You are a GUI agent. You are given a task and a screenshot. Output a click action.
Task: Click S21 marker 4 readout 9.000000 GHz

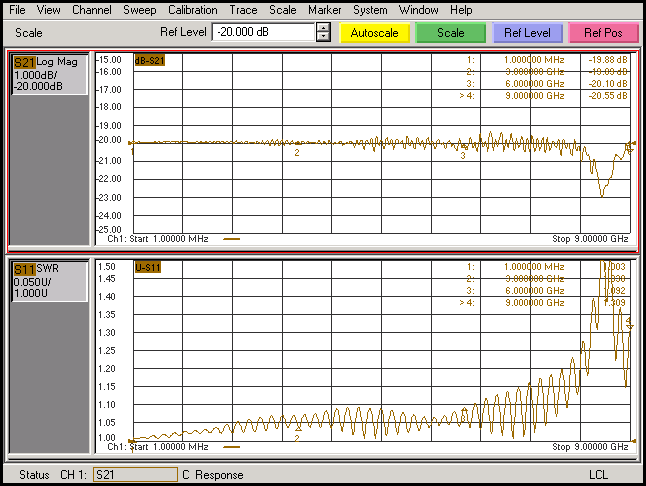coord(535,96)
